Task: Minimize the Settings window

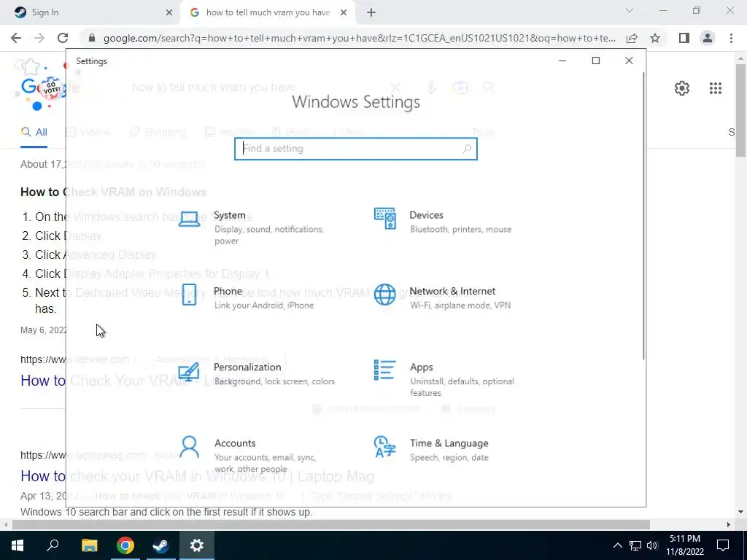Action: [562, 61]
